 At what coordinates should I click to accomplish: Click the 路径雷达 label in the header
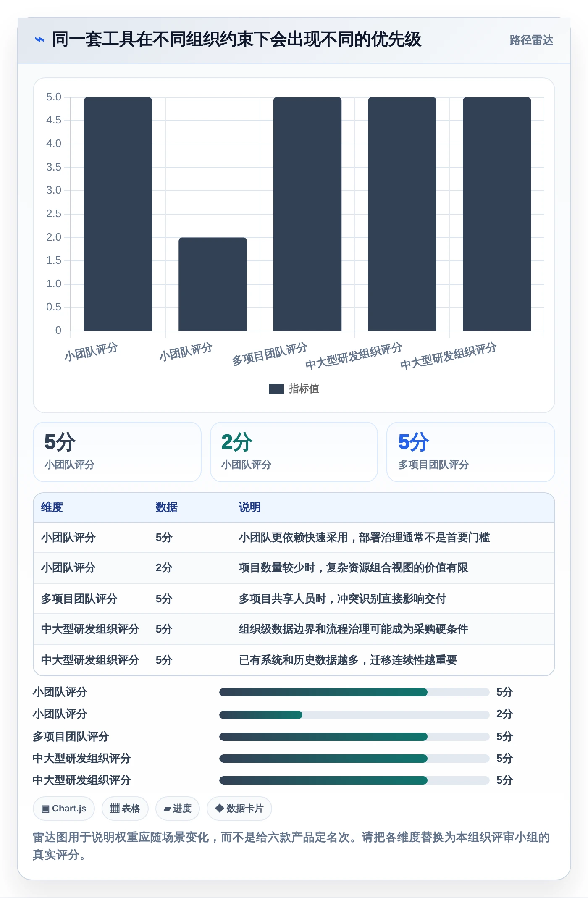point(531,40)
